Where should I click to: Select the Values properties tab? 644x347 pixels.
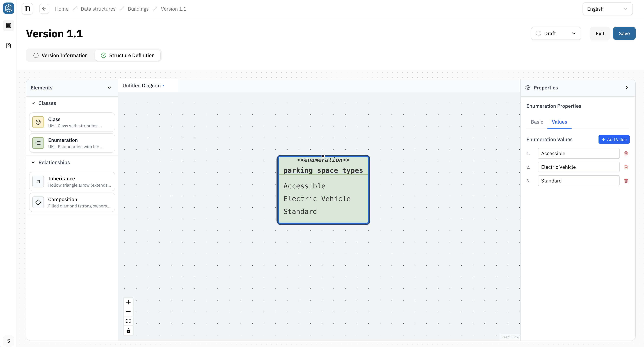point(559,122)
